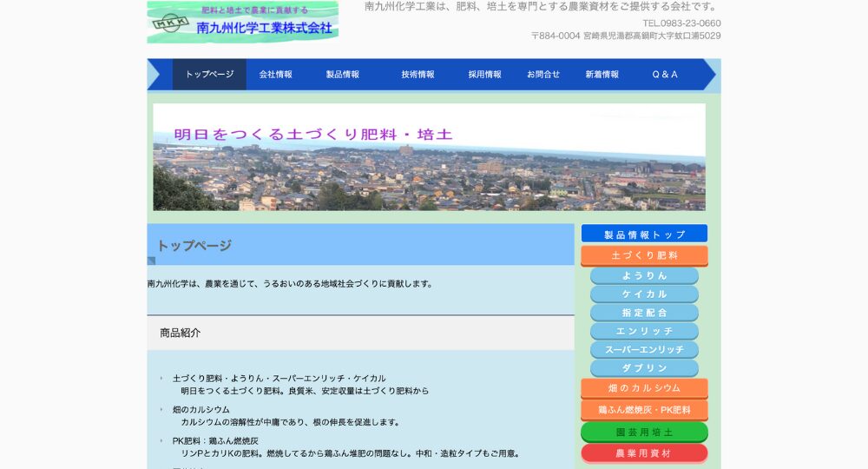This screenshot has width=868, height=469.
Task: Open 鶏ふん燃焼灰・PK肥料 sidebar button
Action: (x=644, y=410)
